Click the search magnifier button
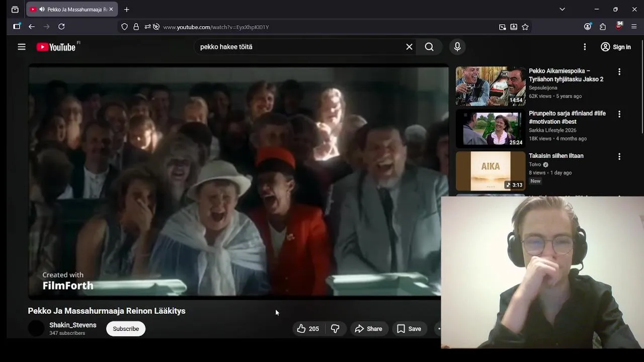Image resolution: width=644 pixels, height=362 pixels. (x=429, y=47)
